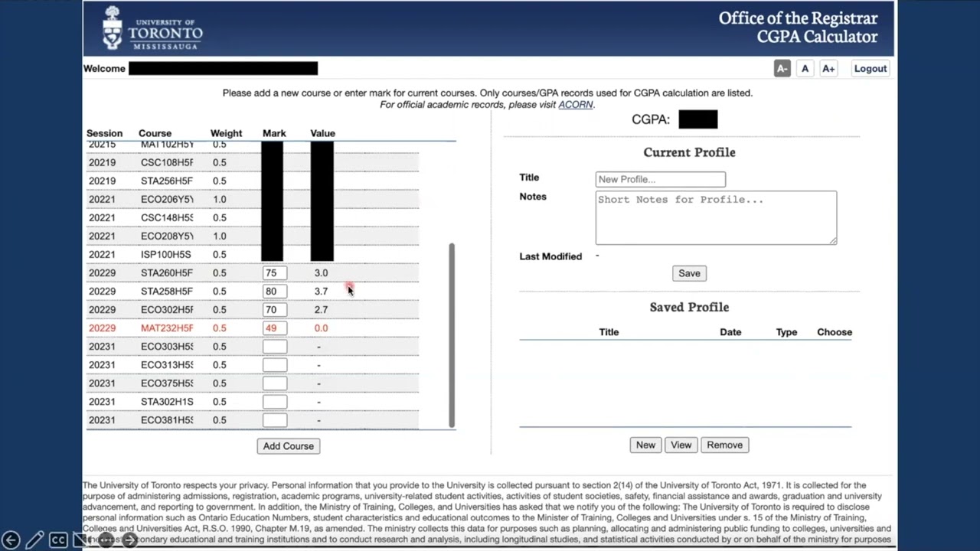
Task: Open the ACORN link
Action: [x=575, y=105]
